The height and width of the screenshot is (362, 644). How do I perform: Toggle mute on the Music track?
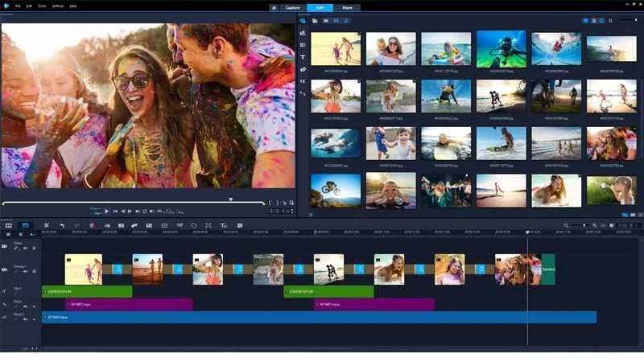(x=25, y=319)
